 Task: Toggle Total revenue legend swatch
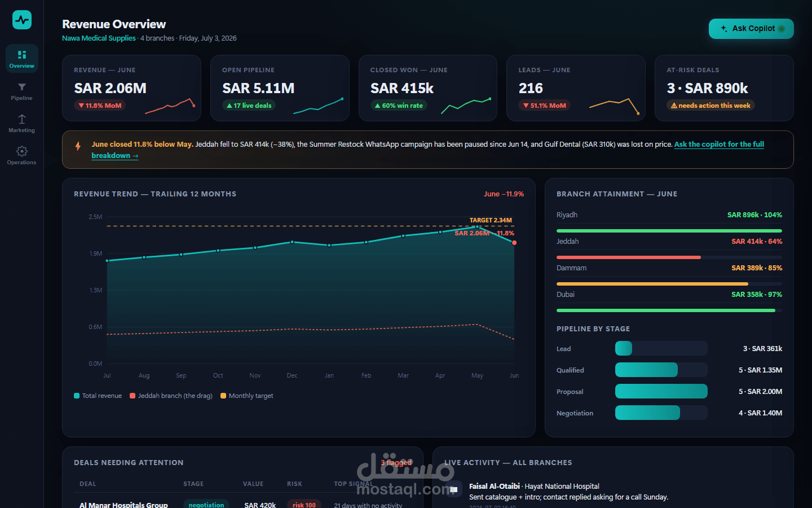[x=77, y=396]
